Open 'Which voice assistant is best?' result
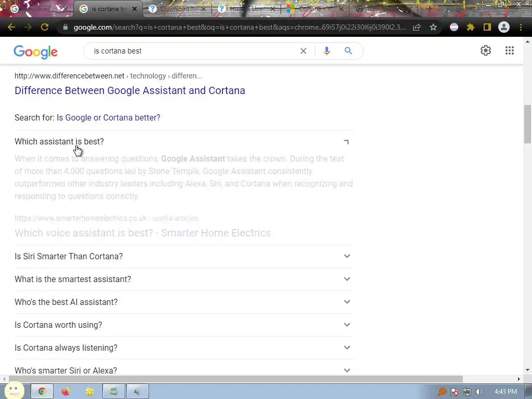Viewport: 532px width, 399px height. point(142,233)
